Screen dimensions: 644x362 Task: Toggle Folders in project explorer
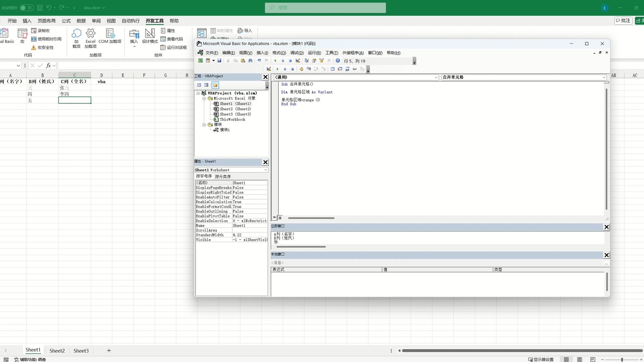pos(215,85)
